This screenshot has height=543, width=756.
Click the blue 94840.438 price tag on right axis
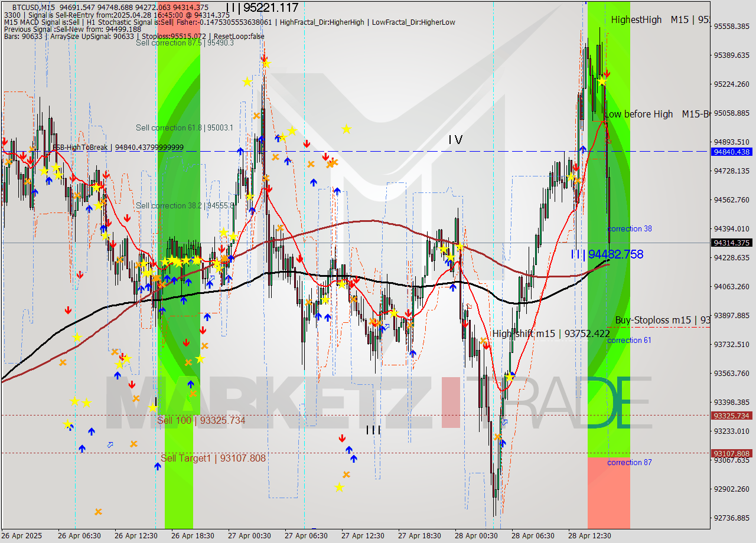[732, 153]
